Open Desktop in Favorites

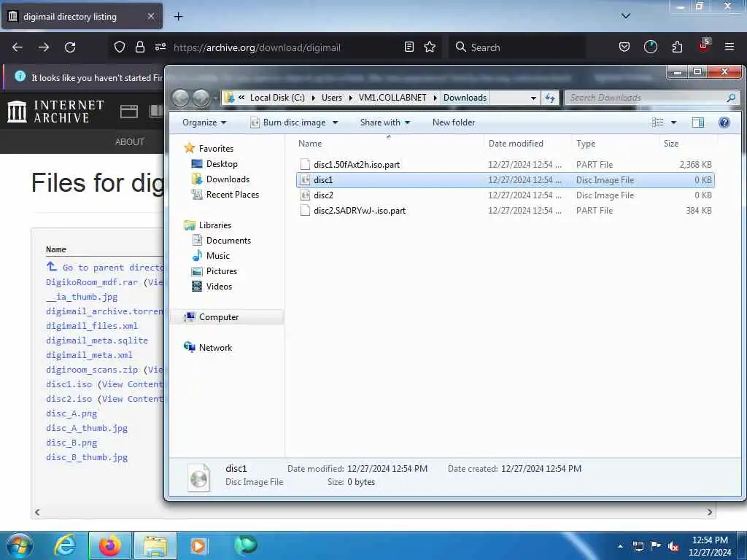[221, 164]
